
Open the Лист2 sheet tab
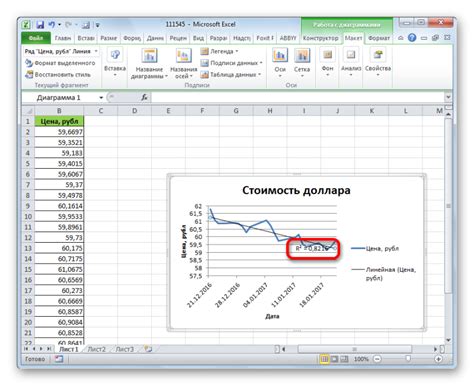click(96, 349)
